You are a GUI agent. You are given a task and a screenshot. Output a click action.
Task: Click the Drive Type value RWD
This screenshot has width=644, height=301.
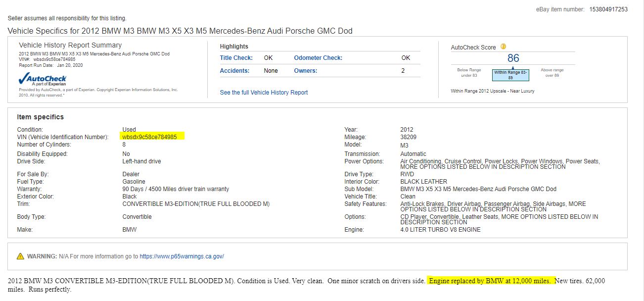pyautogui.click(x=408, y=174)
